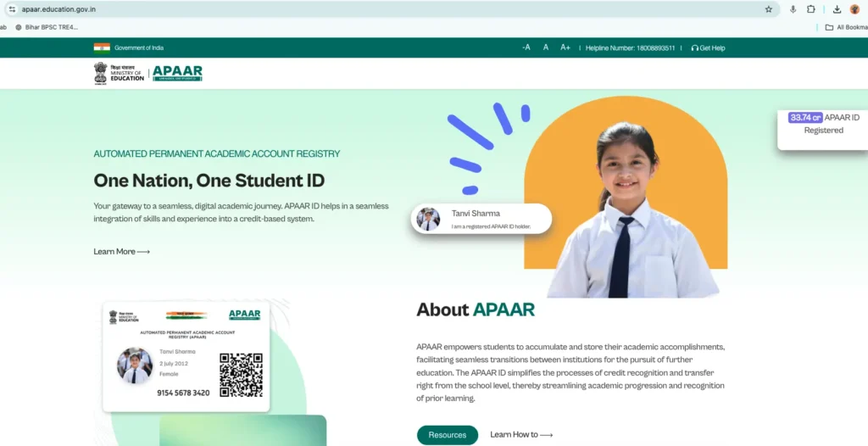Click the APAAR logo on ID card
Screen dimensions: 868x446
click(245, 315)
